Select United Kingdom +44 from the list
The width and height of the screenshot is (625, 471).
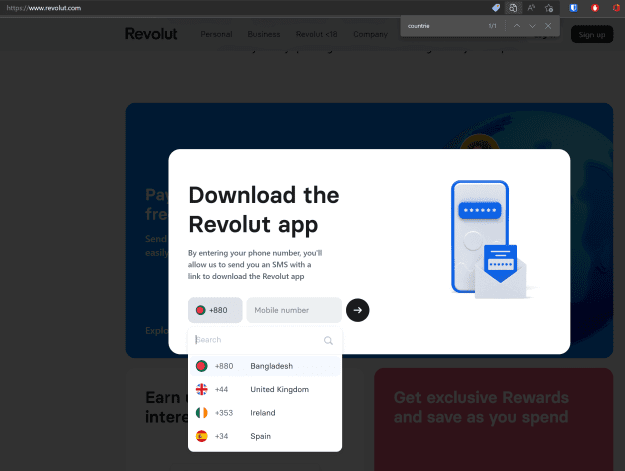[x=265, y=389]
